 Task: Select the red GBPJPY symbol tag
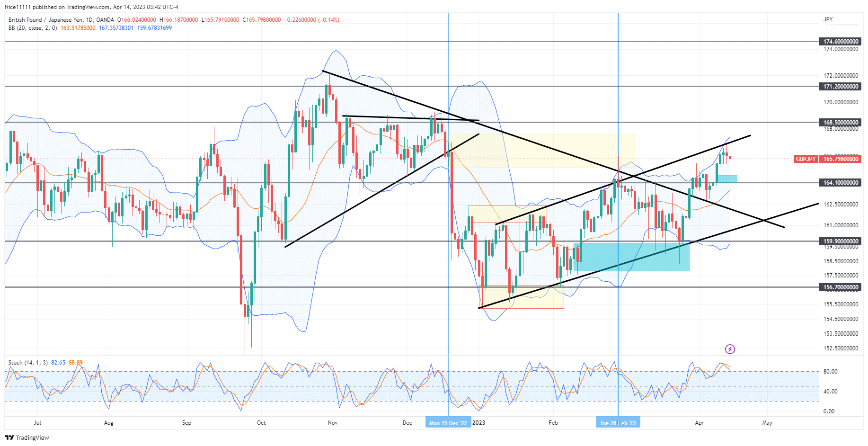pyautogui.click(x=806, y=159)
